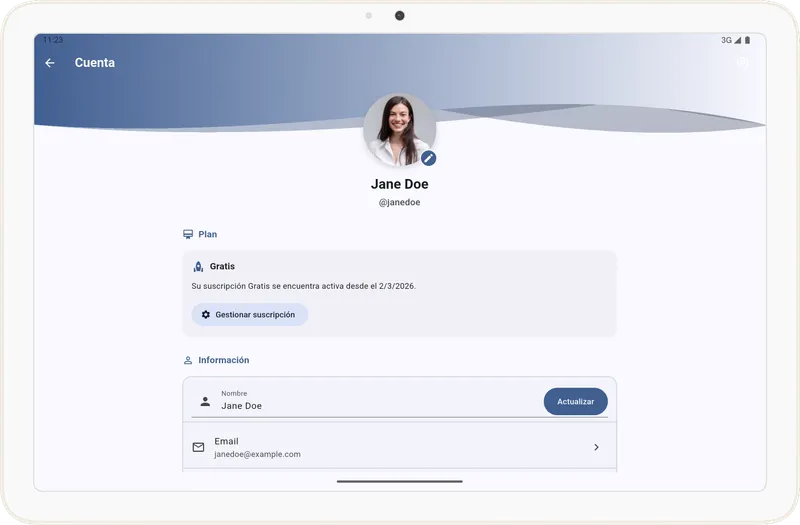Go back with the arrow beside Cuenta

click(49, 63)
